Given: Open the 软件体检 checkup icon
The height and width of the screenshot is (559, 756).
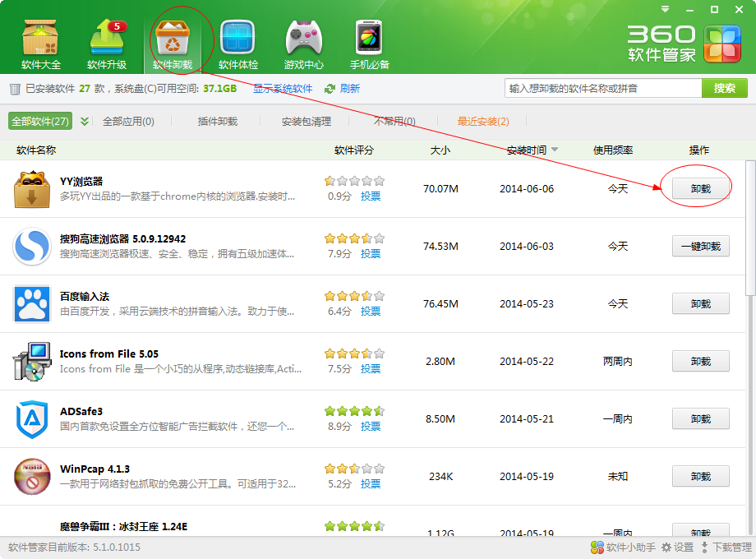Looking at the screenshot, I should [x=237, y=38].
